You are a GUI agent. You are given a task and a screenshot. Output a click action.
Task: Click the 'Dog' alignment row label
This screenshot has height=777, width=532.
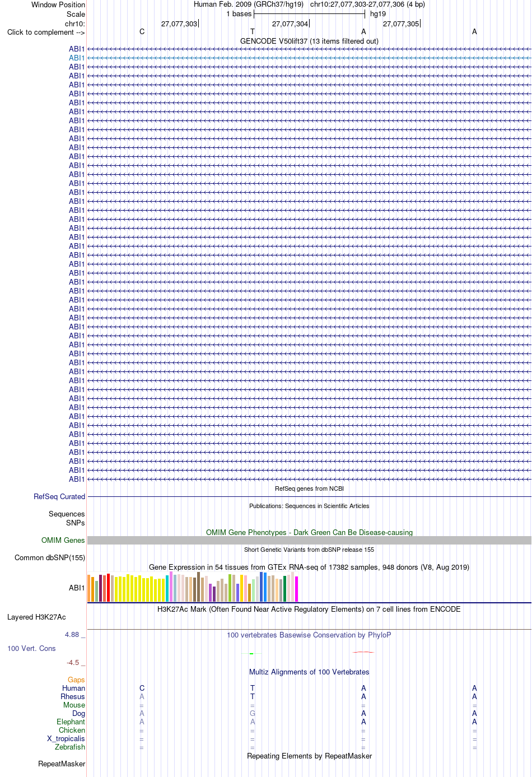[78, 713]
